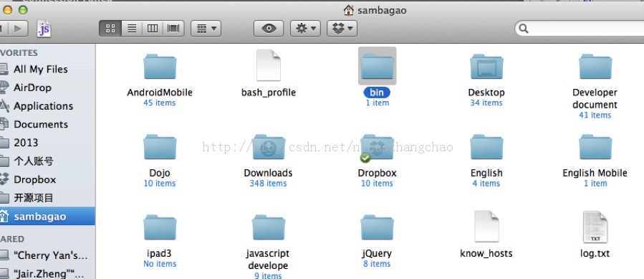Select sambagao home in sidebar

point(48,217)
